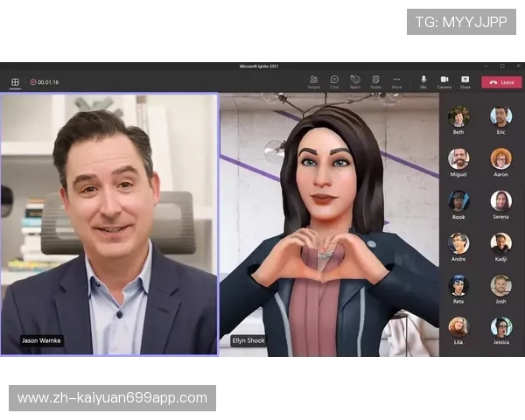The image size is (525, 420).
Task: Select Josh's participant avatar
Action: [500, 286]
